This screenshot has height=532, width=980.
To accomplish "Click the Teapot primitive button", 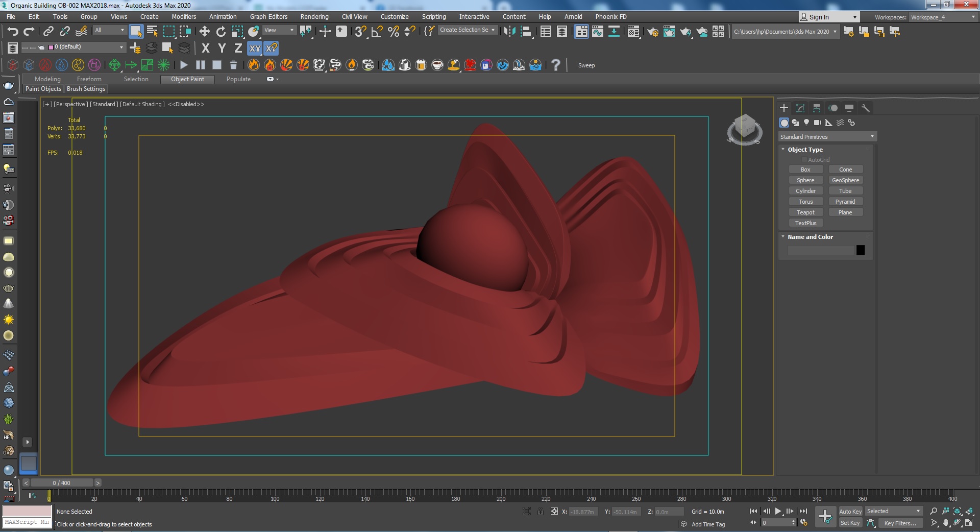I will point(805,212).
